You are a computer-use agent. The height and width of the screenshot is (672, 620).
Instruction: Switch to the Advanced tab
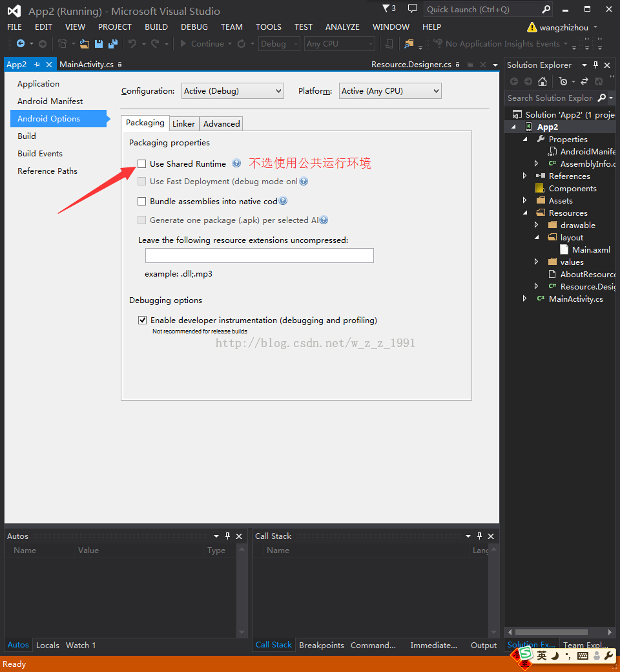point(222,123)
